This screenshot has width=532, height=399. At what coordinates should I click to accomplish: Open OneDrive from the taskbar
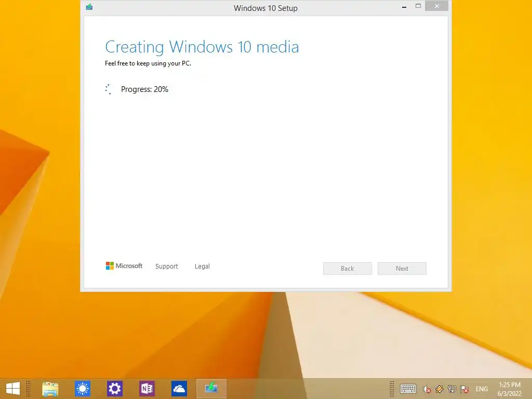coord(179,389)
